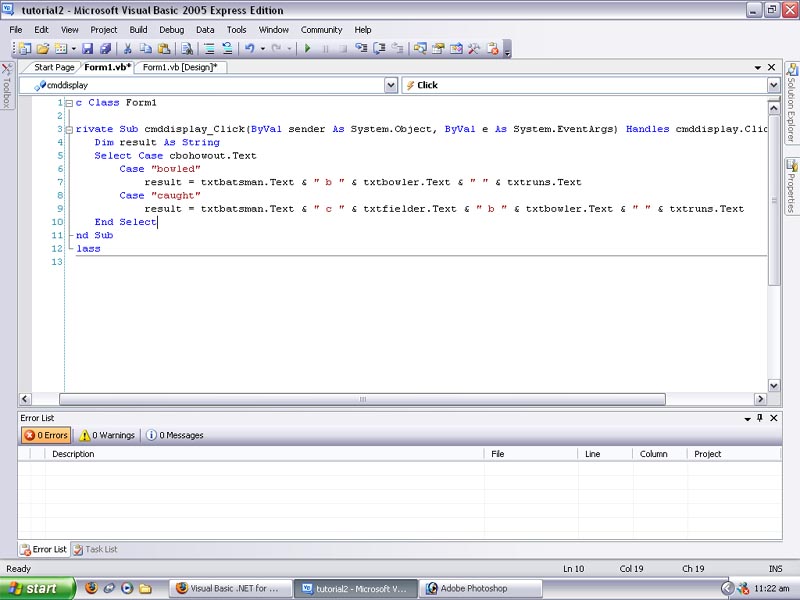This screenshot has width=800, height=600.
Task: Click the Open File folder icon
Action: 43,48
